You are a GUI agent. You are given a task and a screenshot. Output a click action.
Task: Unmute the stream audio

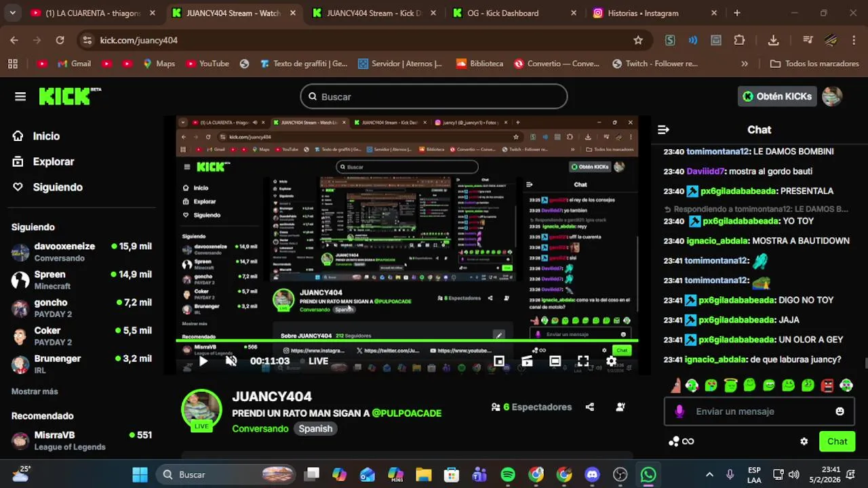(231, 361)
